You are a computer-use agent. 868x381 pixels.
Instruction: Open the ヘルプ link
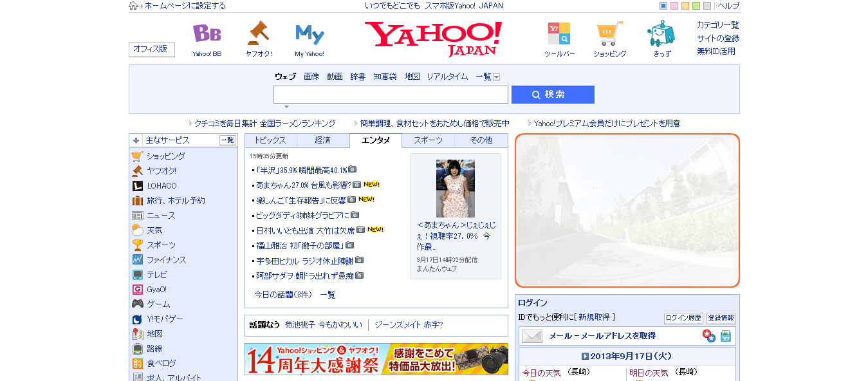tap(728, 6)
